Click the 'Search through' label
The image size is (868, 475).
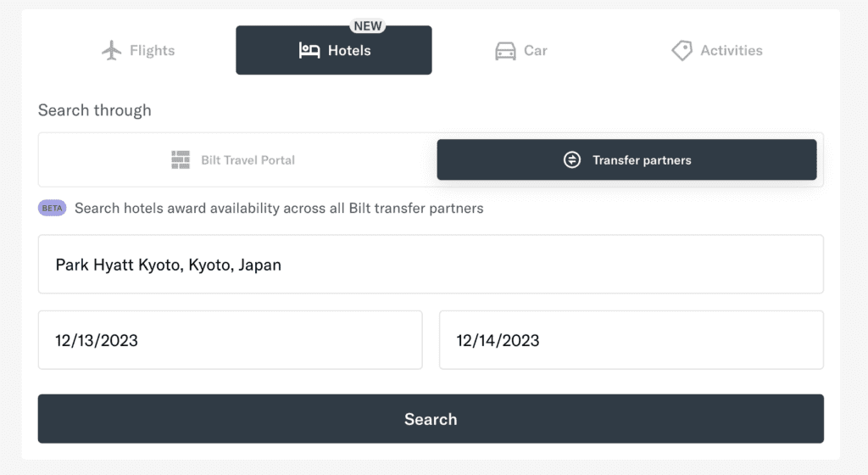pyautogui.click(x=95, y=110)
